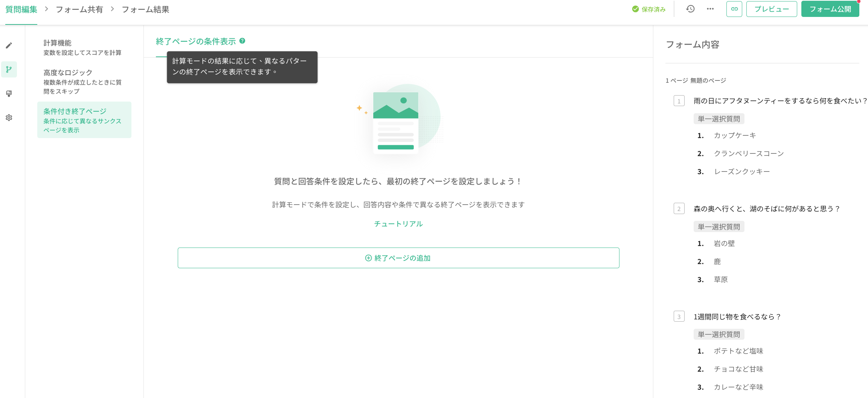Click 単一選択質問 tag under question 2
The height and width of the screenshot is (398, 868).
719,227
